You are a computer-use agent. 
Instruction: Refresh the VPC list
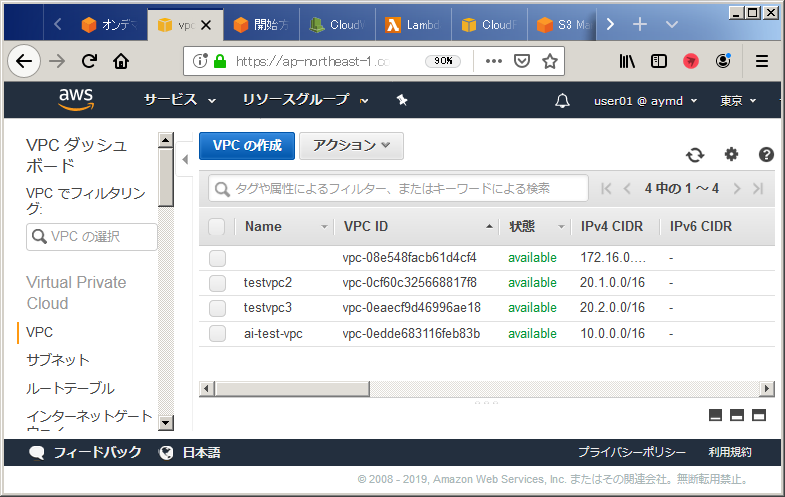[x=695, y=155]
